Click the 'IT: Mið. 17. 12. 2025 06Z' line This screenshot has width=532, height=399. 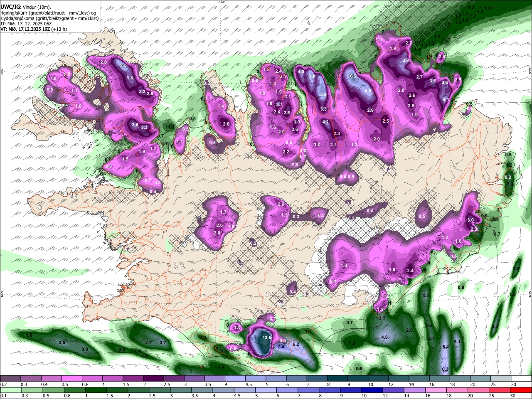27,24
